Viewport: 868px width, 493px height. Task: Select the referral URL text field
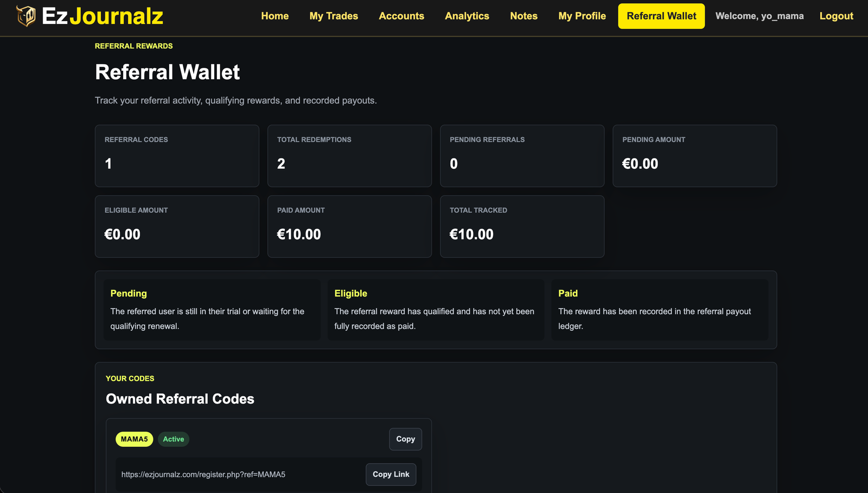(240, 475)
